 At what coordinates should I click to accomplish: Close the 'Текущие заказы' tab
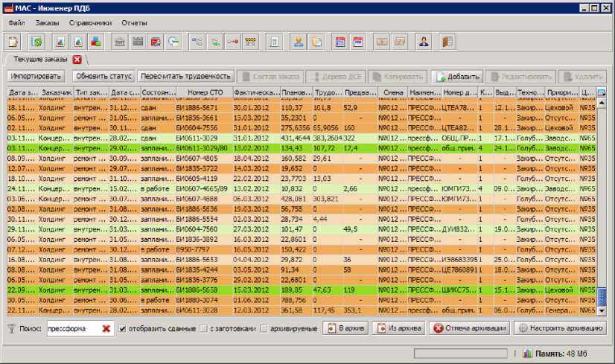77,59
